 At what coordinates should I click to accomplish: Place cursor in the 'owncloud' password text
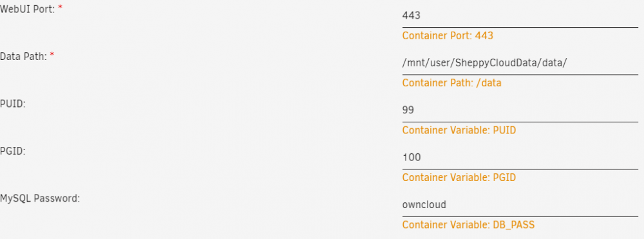click(424, 204)
